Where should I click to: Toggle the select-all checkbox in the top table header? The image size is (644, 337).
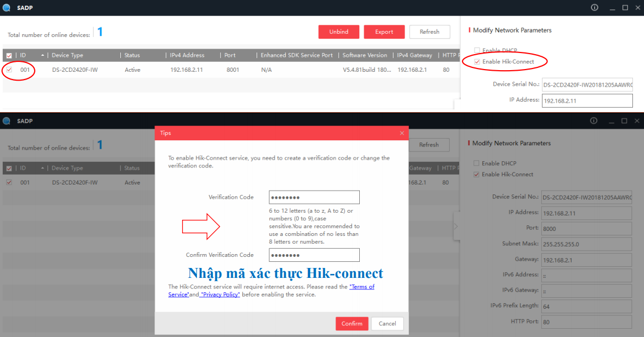point(9,56)
